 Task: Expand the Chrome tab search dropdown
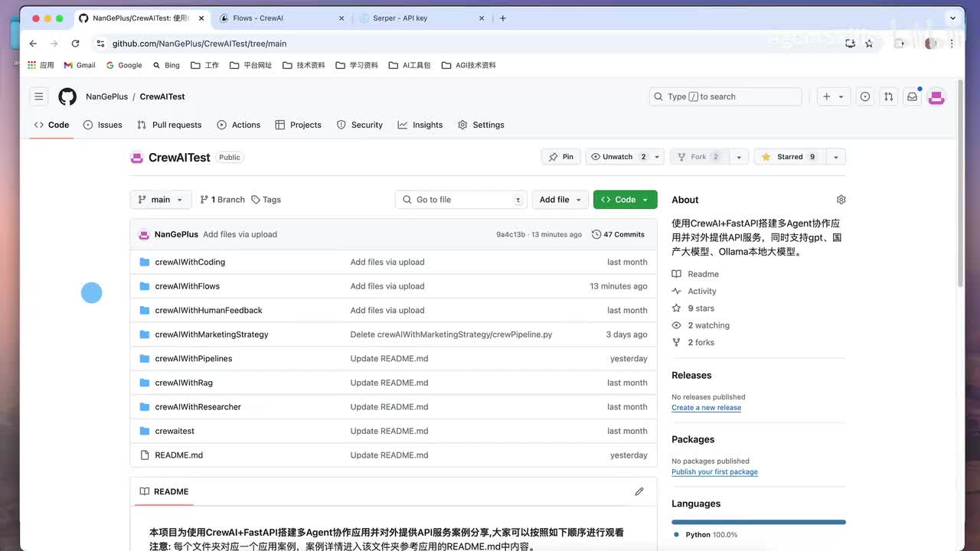point(954,18)
